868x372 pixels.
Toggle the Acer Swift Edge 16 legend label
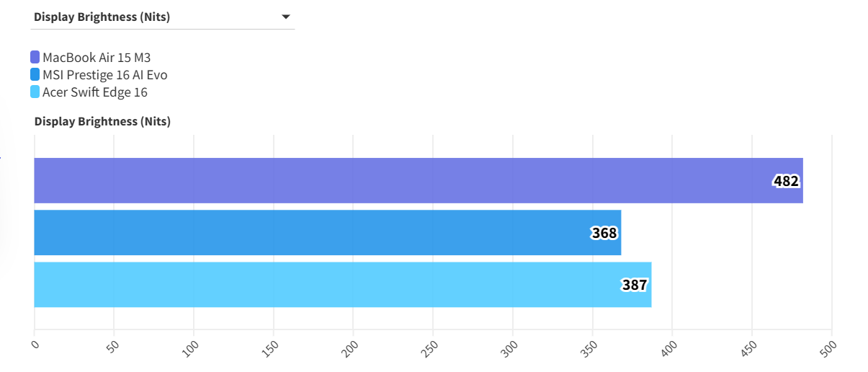(x=95, y=92)
